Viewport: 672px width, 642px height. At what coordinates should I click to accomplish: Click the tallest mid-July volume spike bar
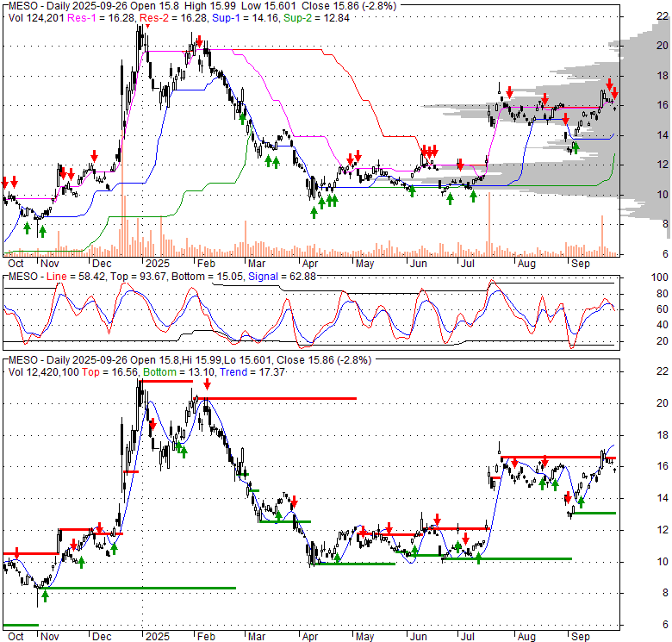[x=489, y=225]
